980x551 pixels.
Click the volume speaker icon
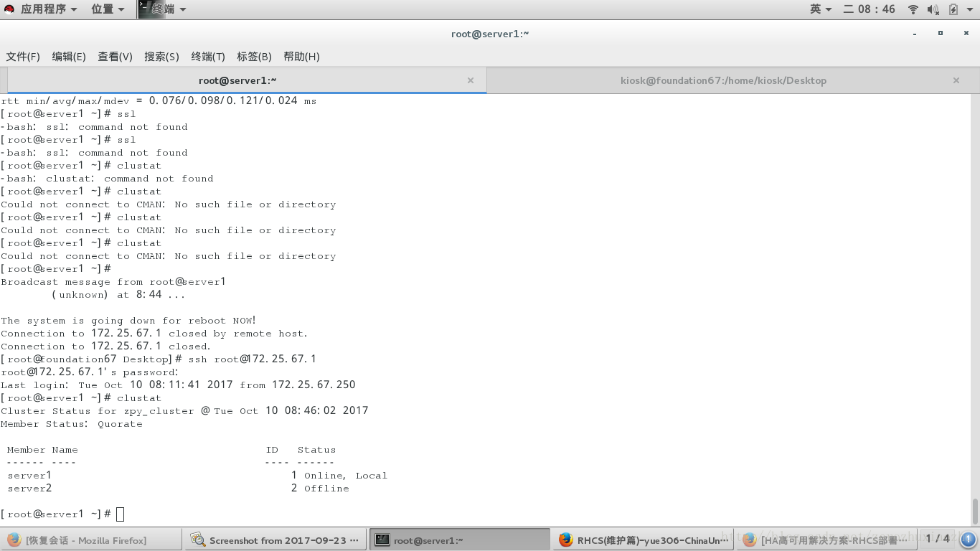[x=933, y=9]
